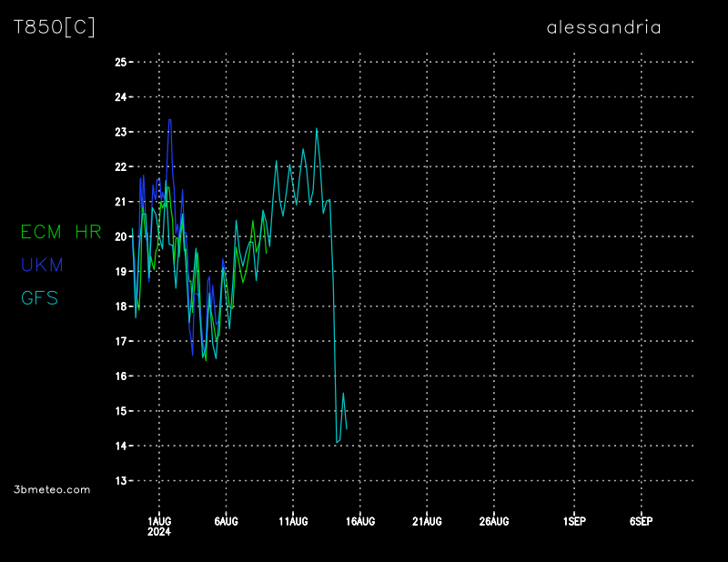Select the 20 value on temperature axis
Image resolution: width=728 pixels, height=562 pixels.
tap(120, 236)
